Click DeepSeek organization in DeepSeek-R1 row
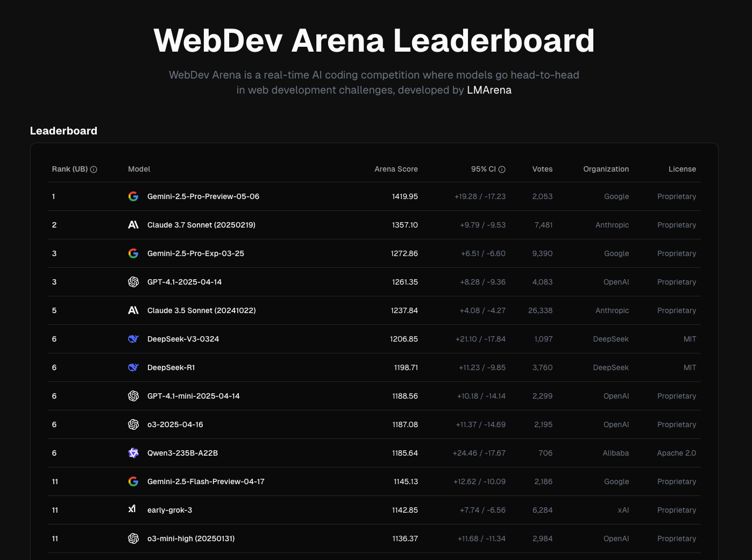The height and width of the screenshot is (560, 752). pyautogui.click(x=611, y=367)
